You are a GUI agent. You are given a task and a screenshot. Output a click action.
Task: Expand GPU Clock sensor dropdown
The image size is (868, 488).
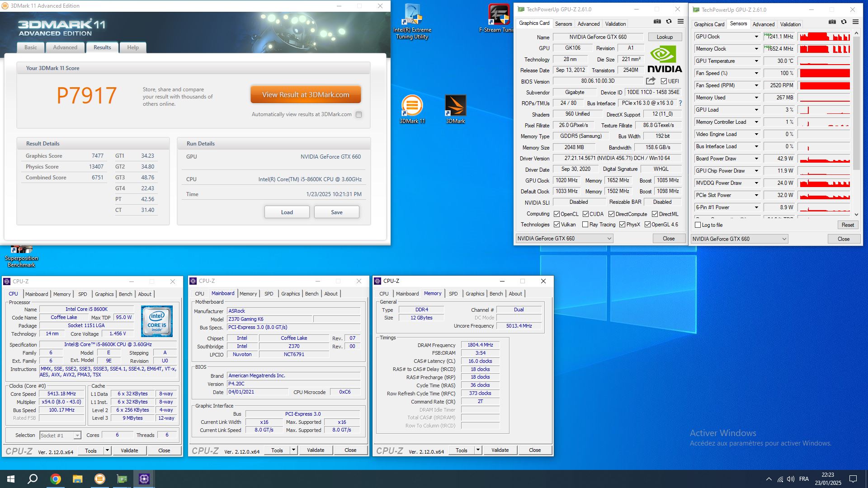tap(756, 37)
